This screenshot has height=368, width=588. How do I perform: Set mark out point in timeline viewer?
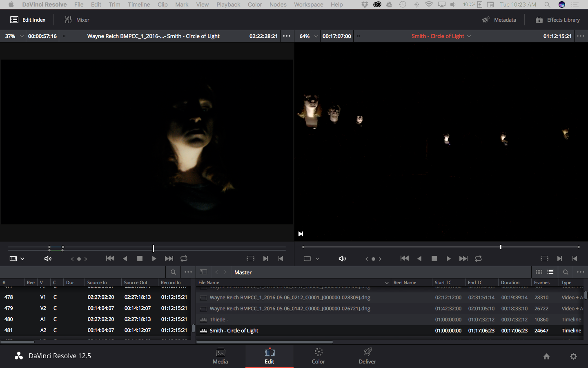575,258
